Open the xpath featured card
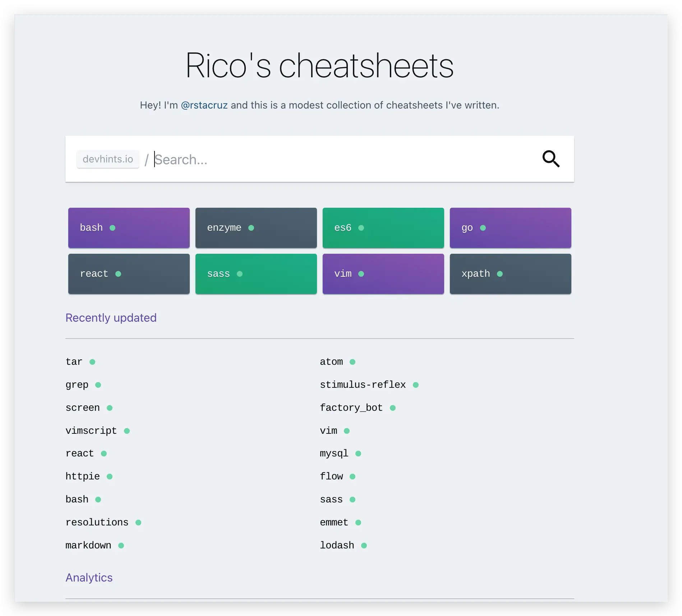This screenshot has width=682, height=616. [x=511, y=274]
